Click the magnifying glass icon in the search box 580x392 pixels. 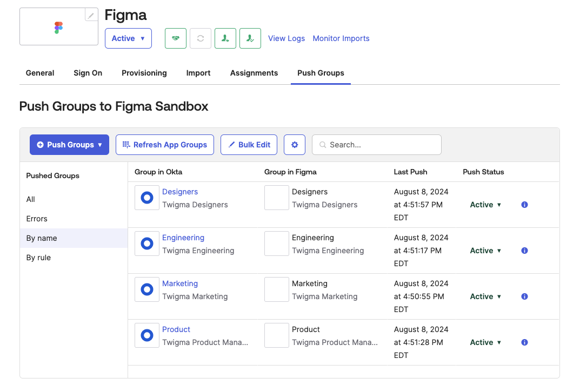323,145
